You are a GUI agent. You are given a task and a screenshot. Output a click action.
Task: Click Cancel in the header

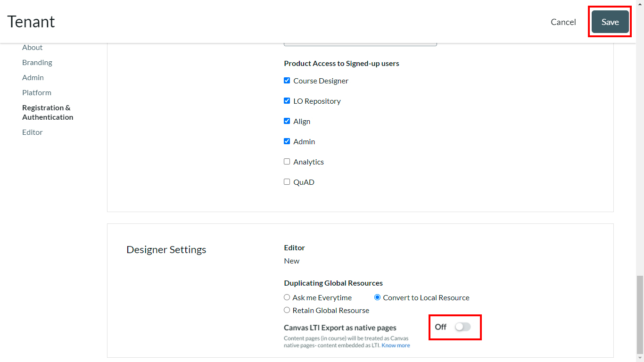(563, 22)
